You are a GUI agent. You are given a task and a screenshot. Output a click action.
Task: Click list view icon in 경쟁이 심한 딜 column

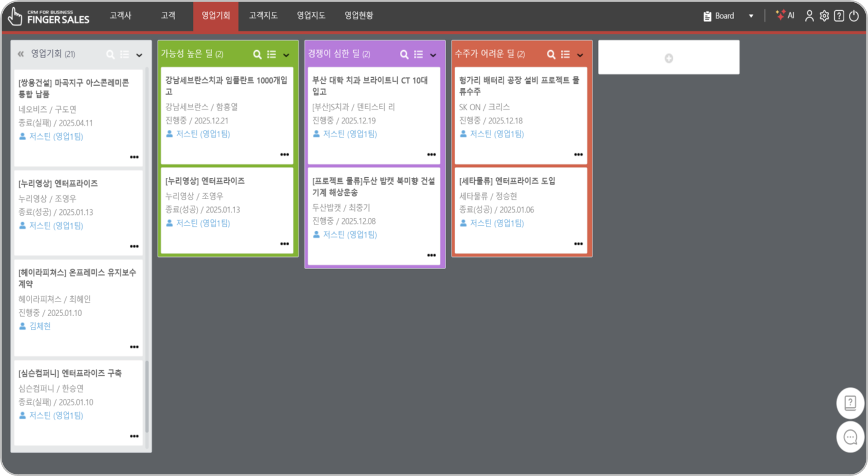tap(419, 55)
